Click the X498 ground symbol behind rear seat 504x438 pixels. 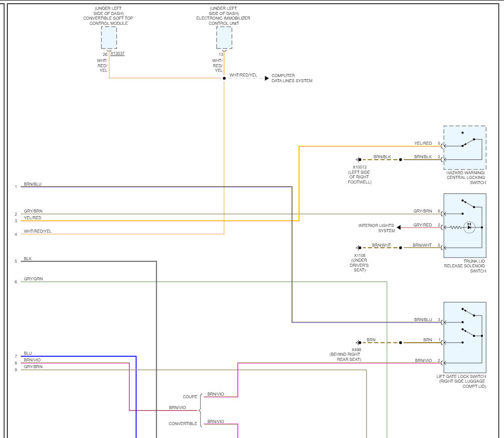click(359, 343)
